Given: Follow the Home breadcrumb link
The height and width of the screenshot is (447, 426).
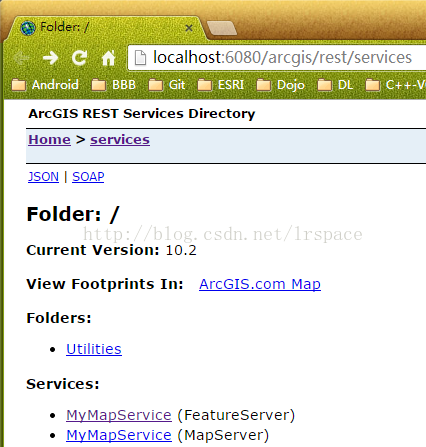Looking at the screenshot, I should (49, 139).
